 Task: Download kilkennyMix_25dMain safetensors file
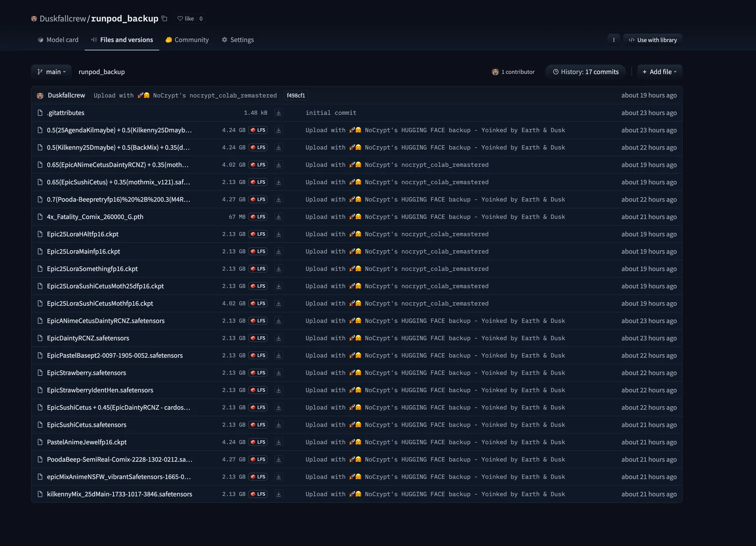pos(279,494)
